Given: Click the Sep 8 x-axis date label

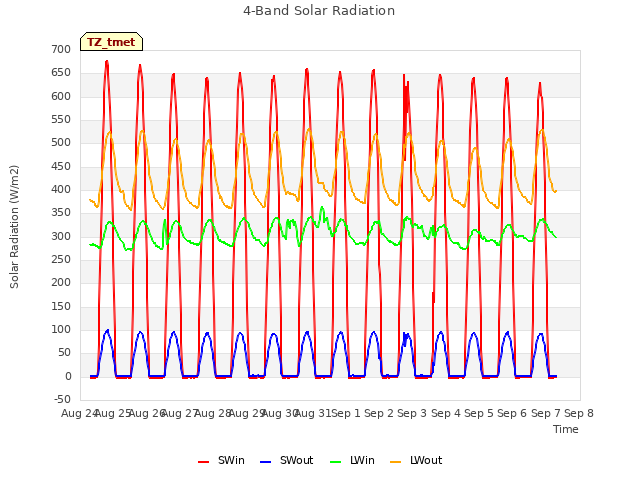Looking at the screenshot, I should pos(579,413).
